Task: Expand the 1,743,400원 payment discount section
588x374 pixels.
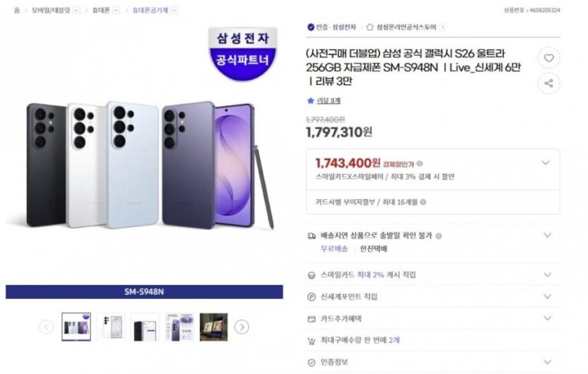Action: [546, 162]
